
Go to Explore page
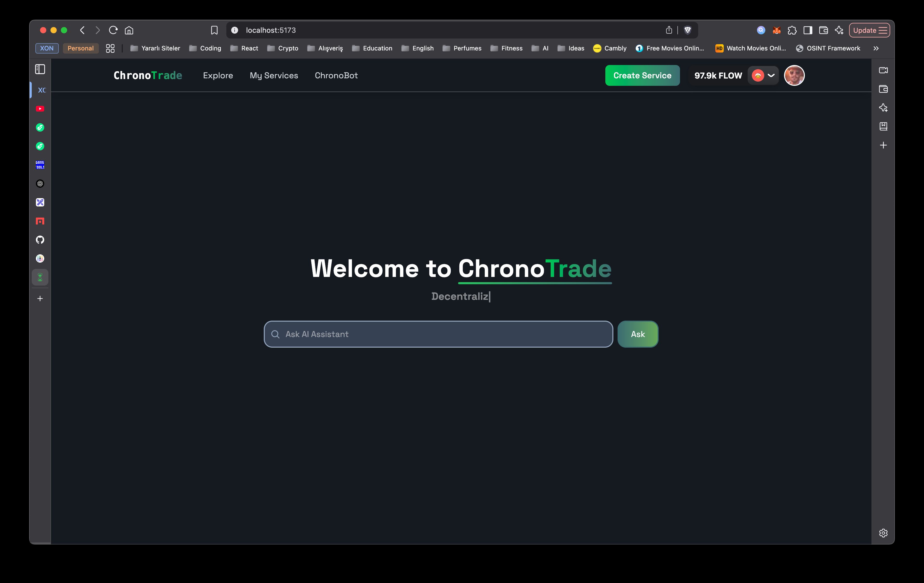click(x=218, y=76)
